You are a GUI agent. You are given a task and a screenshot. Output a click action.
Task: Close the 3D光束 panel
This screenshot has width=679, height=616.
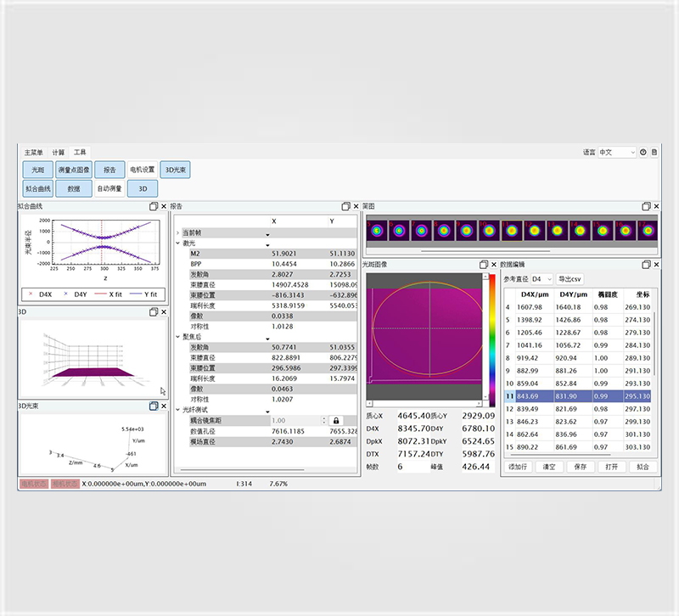pyautogui.click(x=164, y=406)
